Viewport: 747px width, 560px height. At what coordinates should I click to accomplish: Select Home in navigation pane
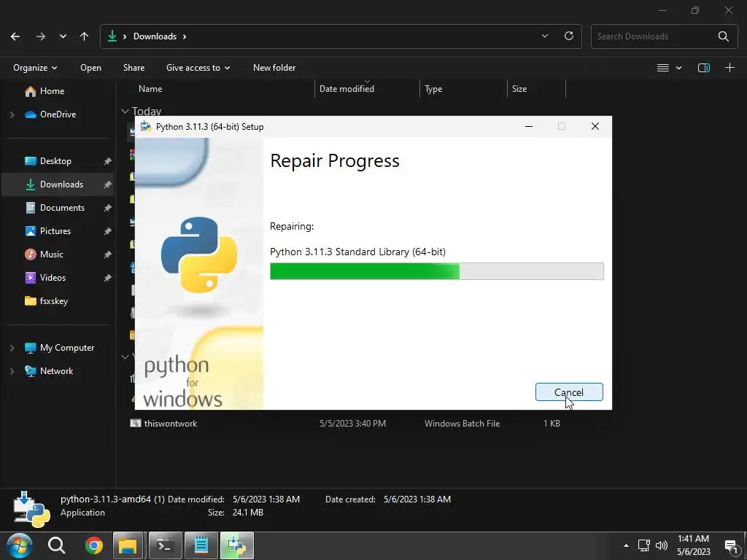pos(52,91)
